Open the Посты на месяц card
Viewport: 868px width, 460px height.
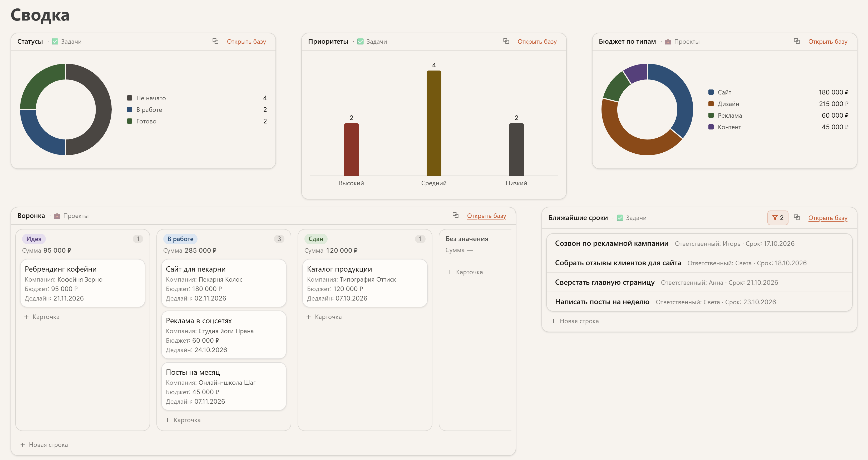pos(224,386)
